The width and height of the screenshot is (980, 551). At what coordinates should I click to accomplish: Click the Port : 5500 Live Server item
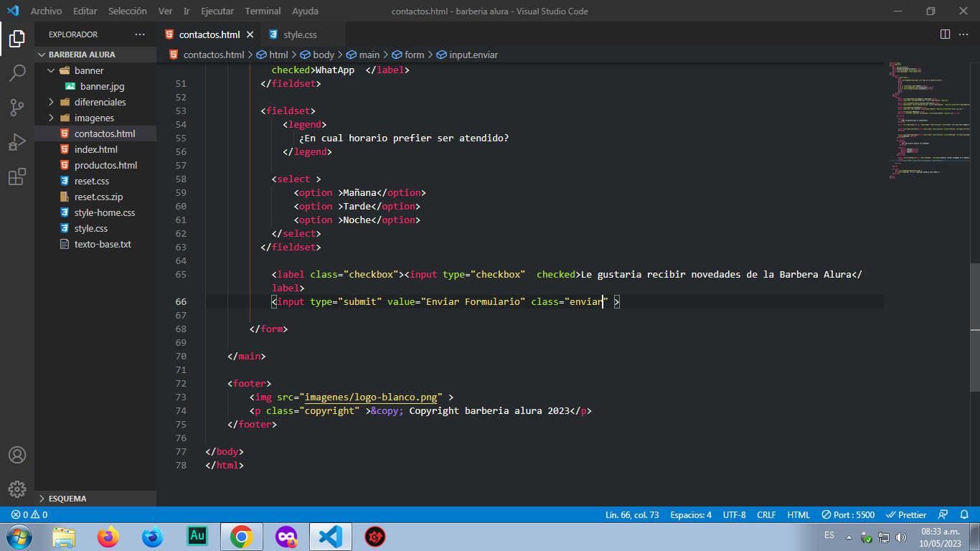point(848,514)
